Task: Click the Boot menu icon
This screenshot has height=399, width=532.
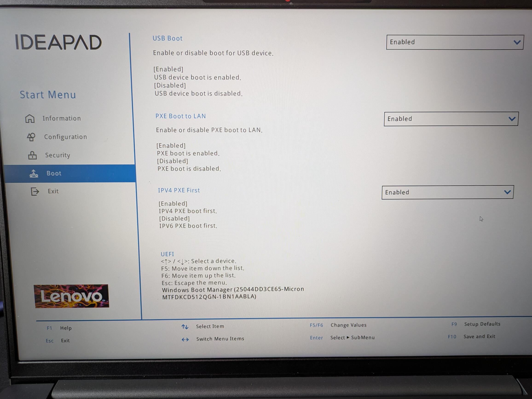Action: pos(34,174)
